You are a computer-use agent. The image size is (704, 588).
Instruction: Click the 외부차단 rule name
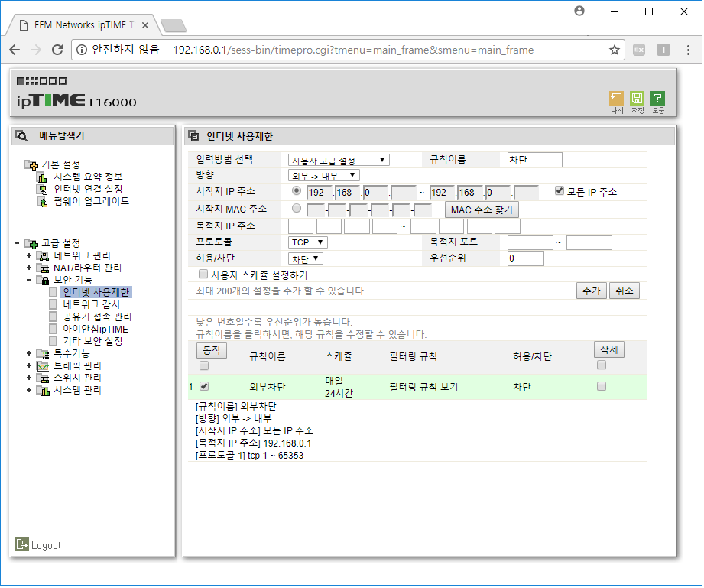pos(268,388)
